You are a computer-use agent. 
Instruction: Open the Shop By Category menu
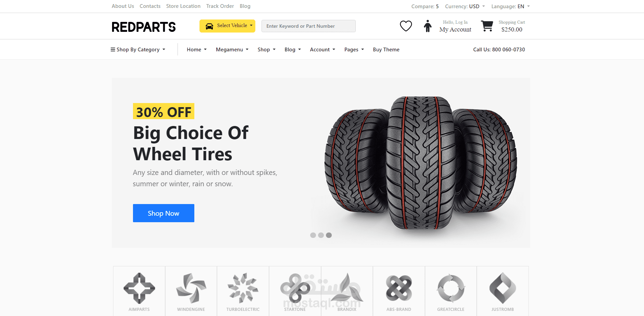coord(138,50)
